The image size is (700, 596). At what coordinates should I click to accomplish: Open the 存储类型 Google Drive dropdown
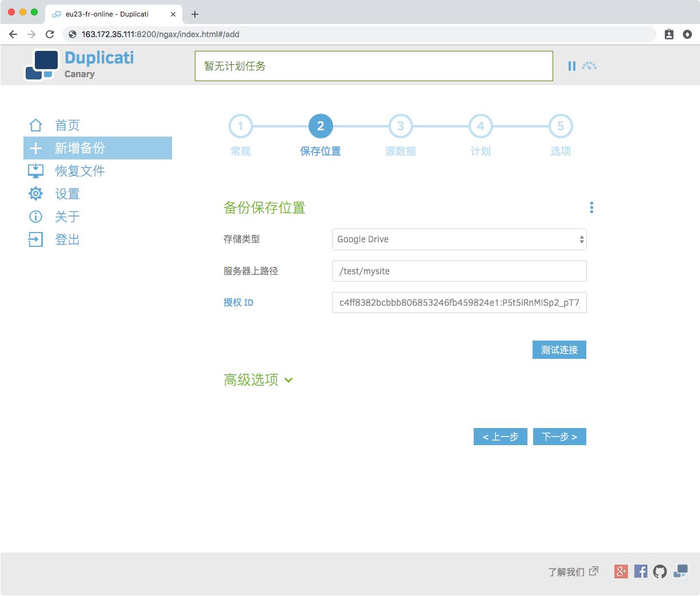click(x=459, y=239)
